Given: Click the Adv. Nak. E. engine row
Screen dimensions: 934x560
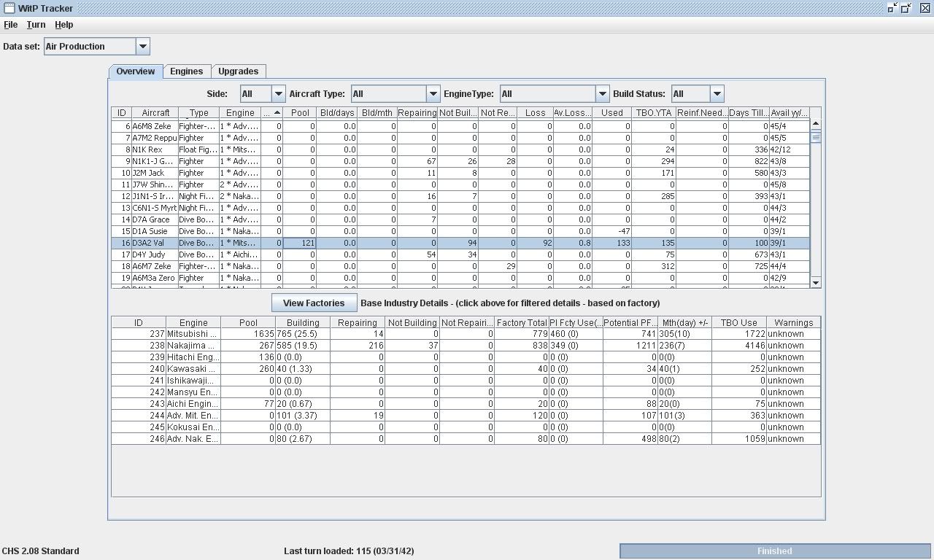Looking at the screenshot, I should coord(466,439).
